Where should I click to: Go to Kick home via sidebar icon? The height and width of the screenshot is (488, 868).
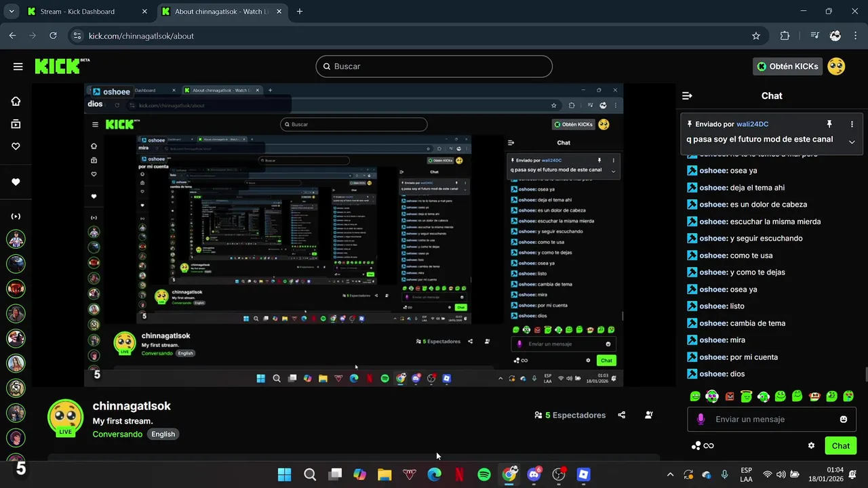[16, 101]
